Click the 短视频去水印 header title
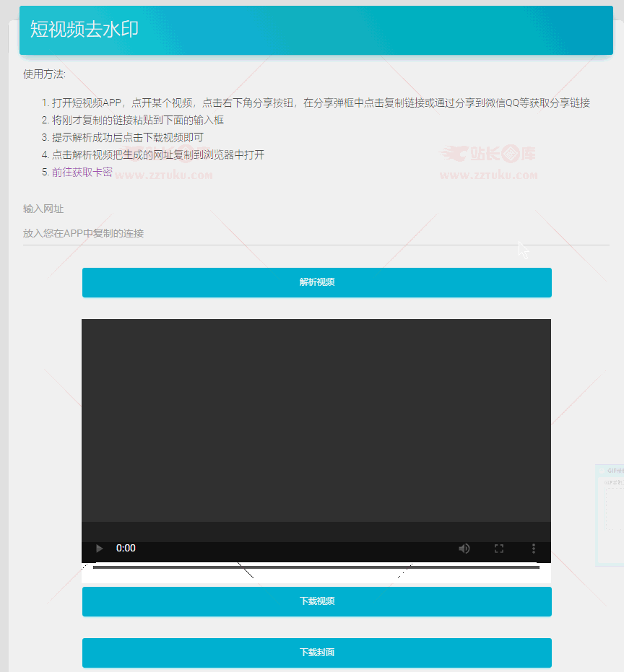The height and width of the screenshot is (672, 624). point(84,30)
